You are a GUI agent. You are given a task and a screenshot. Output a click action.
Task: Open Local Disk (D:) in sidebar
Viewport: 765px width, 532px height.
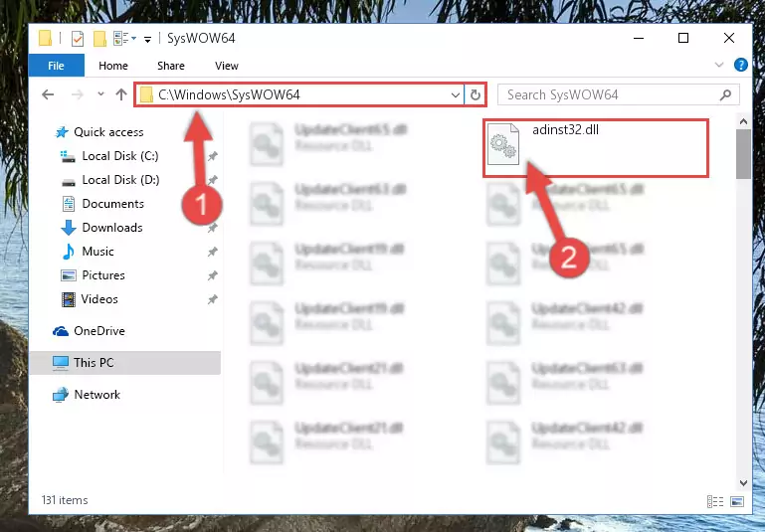(120, 179)
